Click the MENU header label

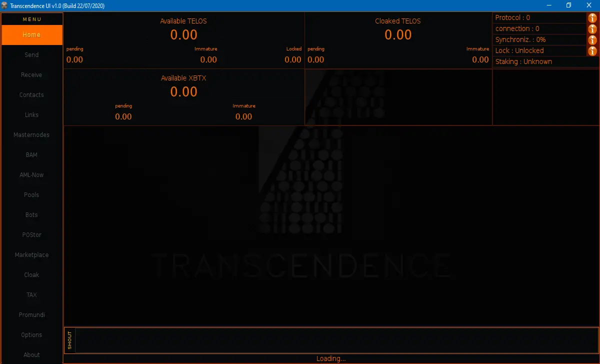(32, 19)
